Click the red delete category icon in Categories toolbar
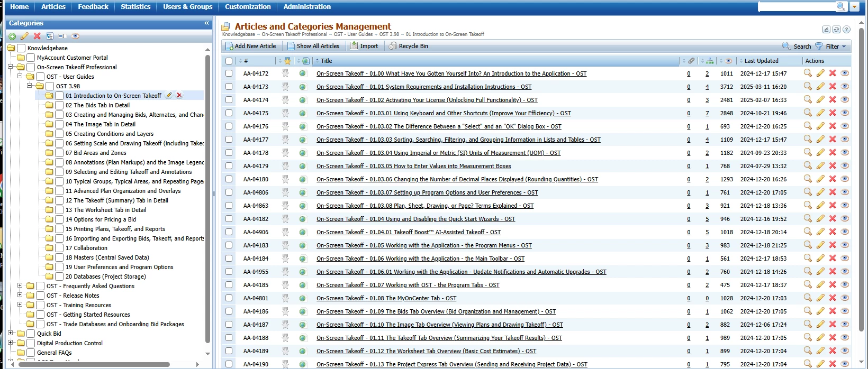The height and width of the screenshot is (369, 868). 37,36
